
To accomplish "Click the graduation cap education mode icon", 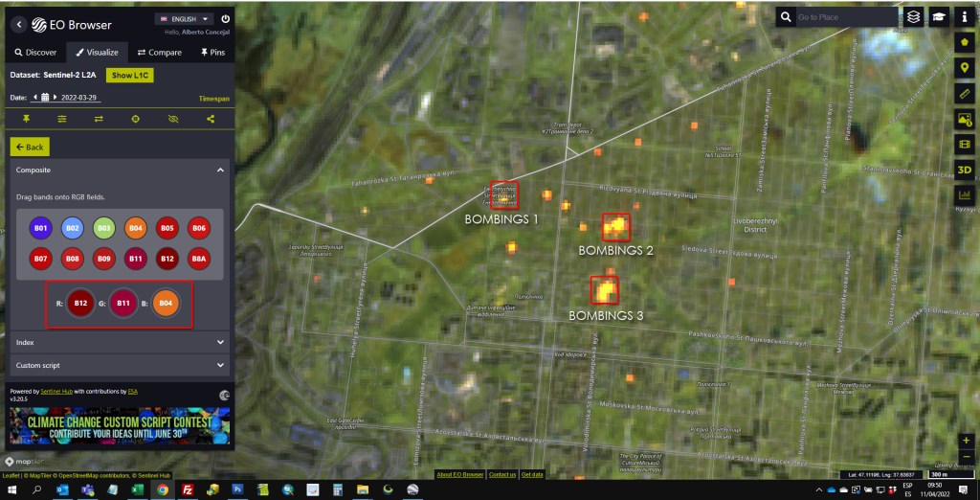I will coord(940,16).
